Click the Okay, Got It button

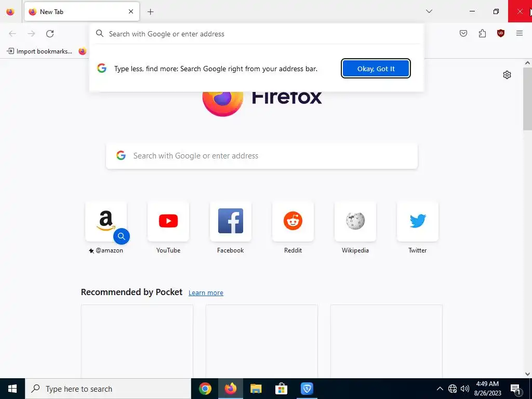click(376, 69)
